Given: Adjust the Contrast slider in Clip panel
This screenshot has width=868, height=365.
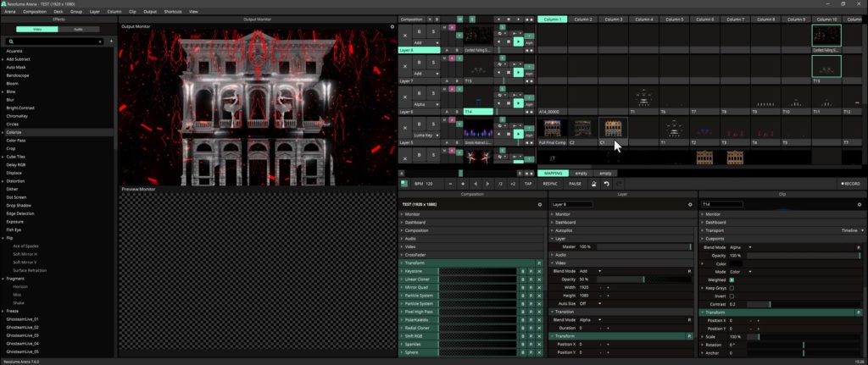Looking at the screenshot, I should [804, 304].
